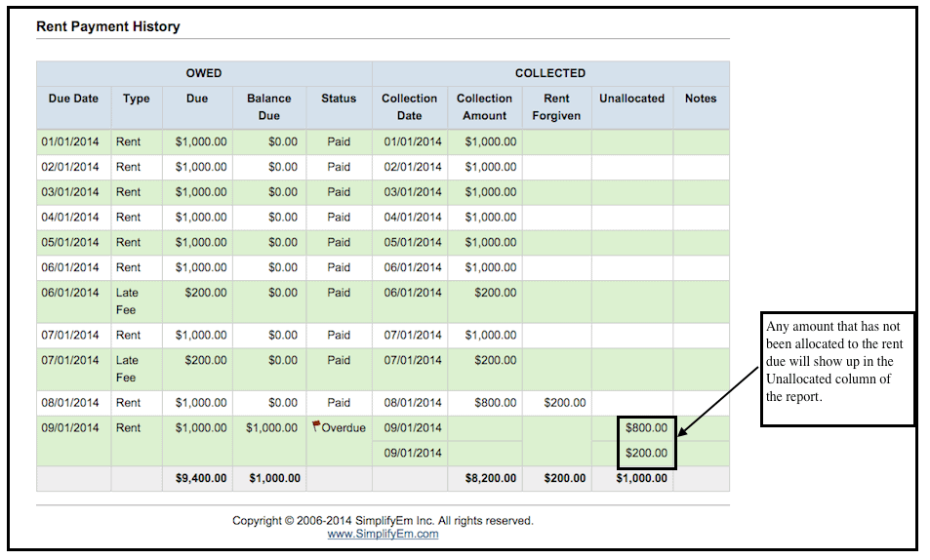
Task: Select the Collection Date column header
Action: pos(409,106)
